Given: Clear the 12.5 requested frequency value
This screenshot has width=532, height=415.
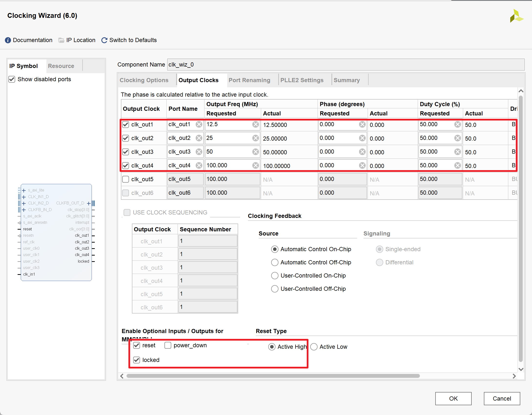Looking at the screenshot, I should [256, 124].
